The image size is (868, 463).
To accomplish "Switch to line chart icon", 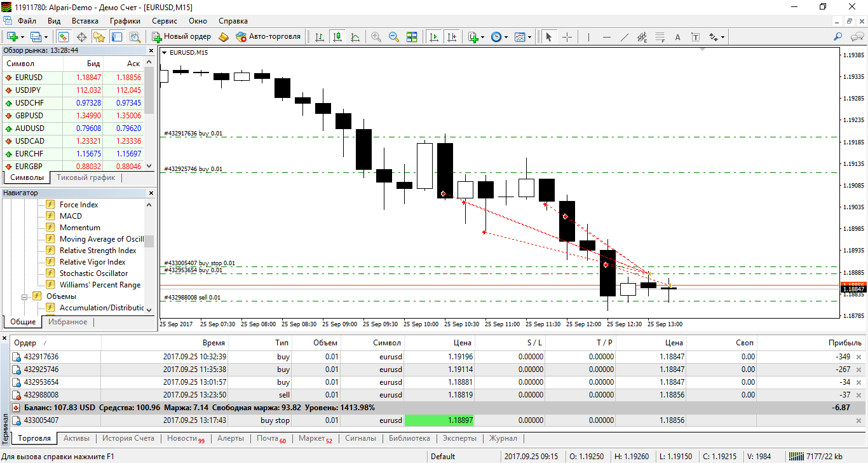I will pyautogui.click(x=355, y=37).
